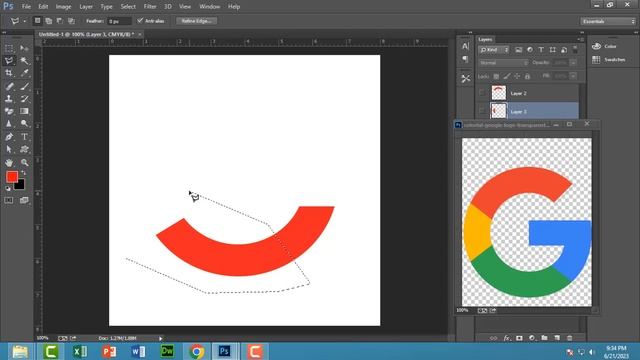Click the red foreground color swatch
This screenshot has width=640, height=360.
11,177
